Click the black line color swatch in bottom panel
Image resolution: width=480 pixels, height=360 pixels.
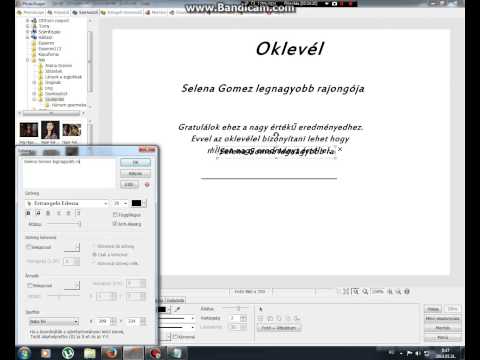coord(162,309)
